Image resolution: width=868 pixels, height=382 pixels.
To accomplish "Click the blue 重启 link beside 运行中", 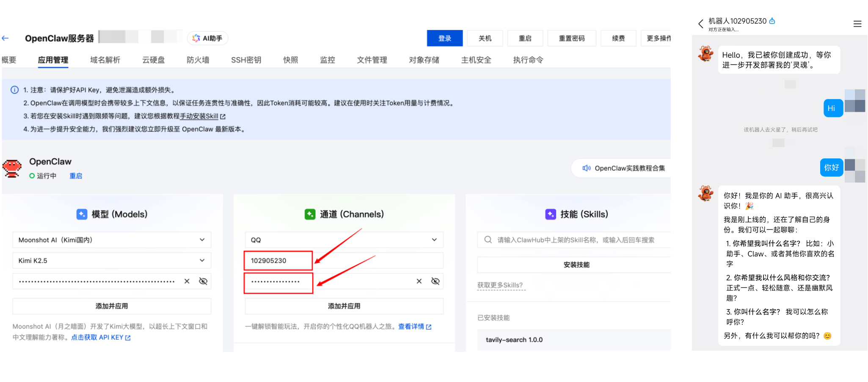I will coord(76,176).
